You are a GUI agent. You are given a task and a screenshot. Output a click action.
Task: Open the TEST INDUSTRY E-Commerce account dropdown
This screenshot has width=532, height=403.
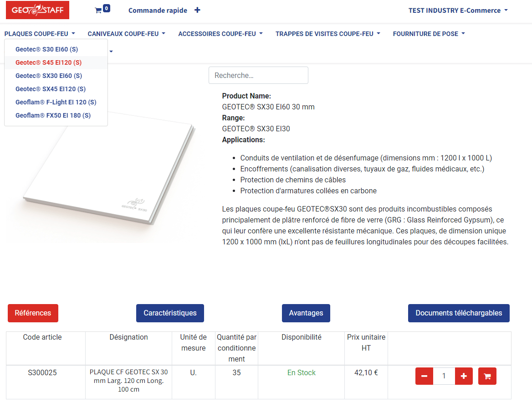coord(458,10)
